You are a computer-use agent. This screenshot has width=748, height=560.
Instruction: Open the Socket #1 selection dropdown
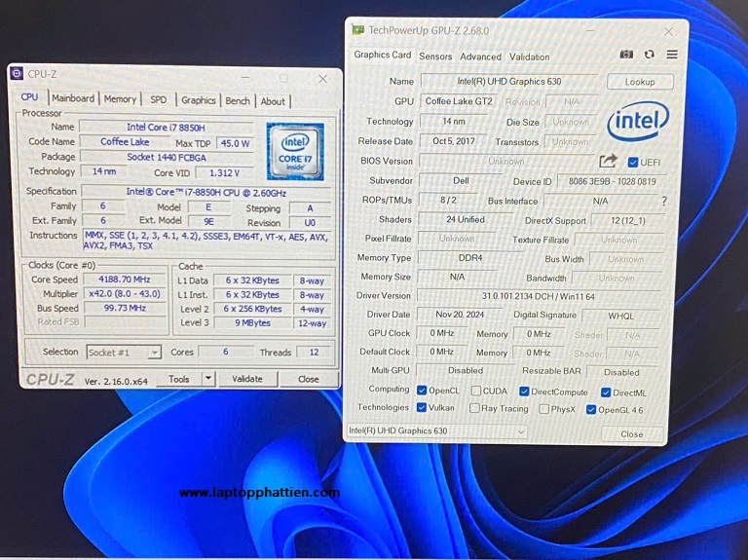[x=124, y=353]
